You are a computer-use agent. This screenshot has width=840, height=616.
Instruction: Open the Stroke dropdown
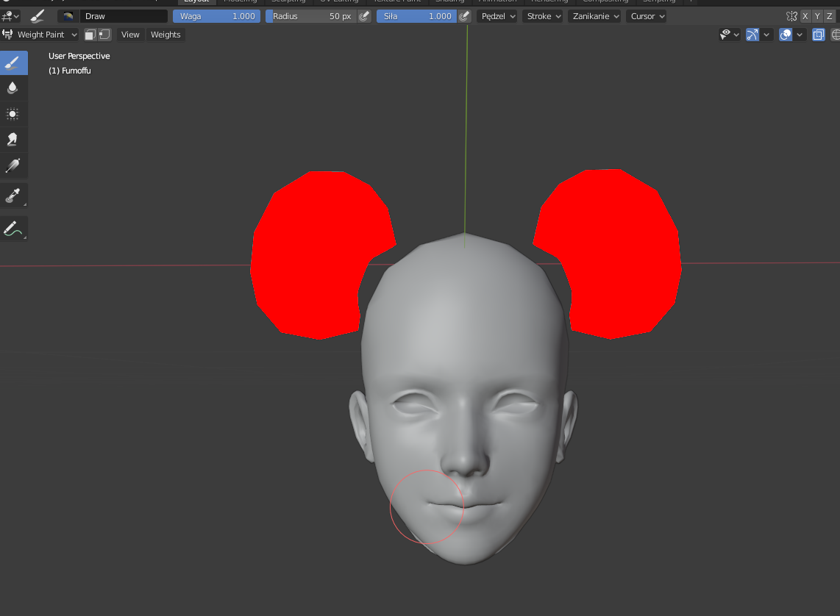point(544,16)
